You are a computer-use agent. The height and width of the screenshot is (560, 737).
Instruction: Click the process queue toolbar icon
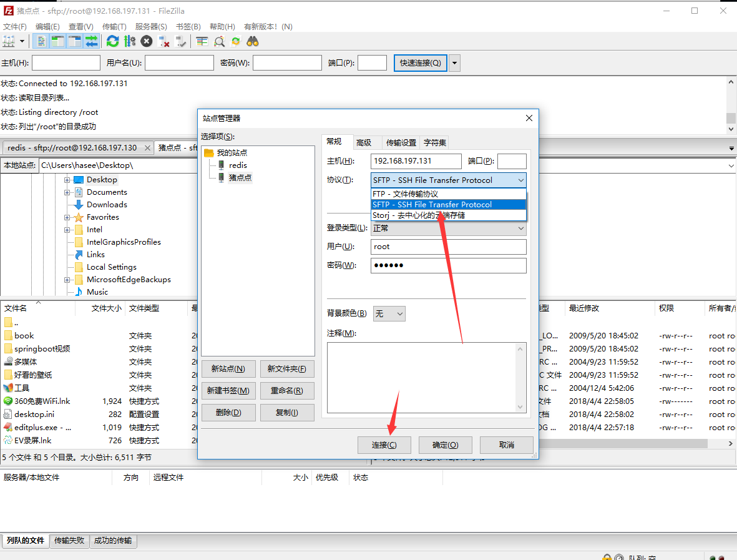point(130,41)
